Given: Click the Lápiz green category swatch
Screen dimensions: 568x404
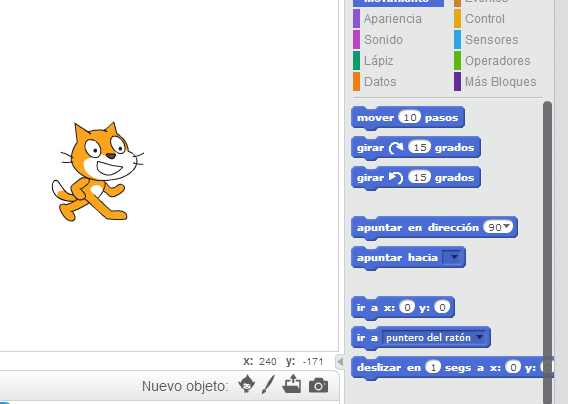Looking at the screenshot, I should (356, 61).
